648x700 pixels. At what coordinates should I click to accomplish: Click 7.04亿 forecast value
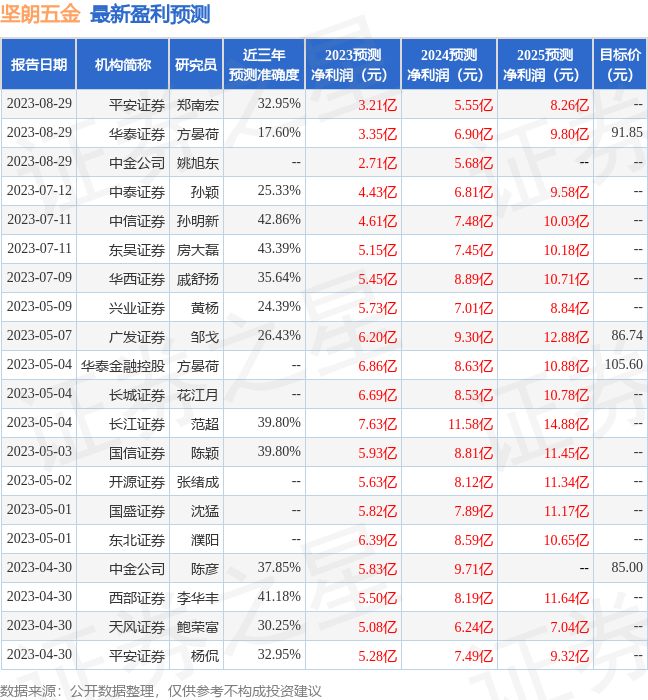569,627
